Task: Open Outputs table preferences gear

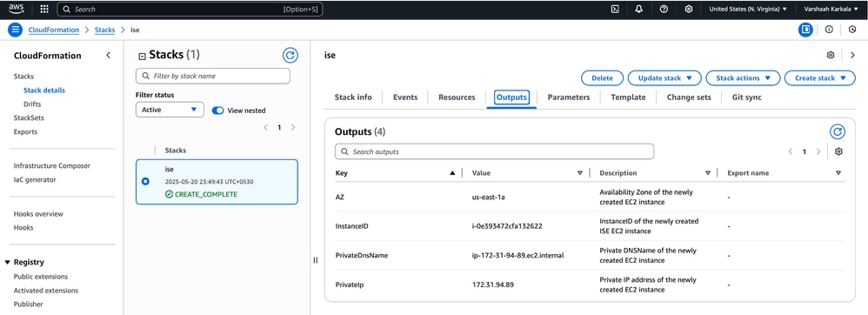Action: pyautogui.click(x=838, y=151)
